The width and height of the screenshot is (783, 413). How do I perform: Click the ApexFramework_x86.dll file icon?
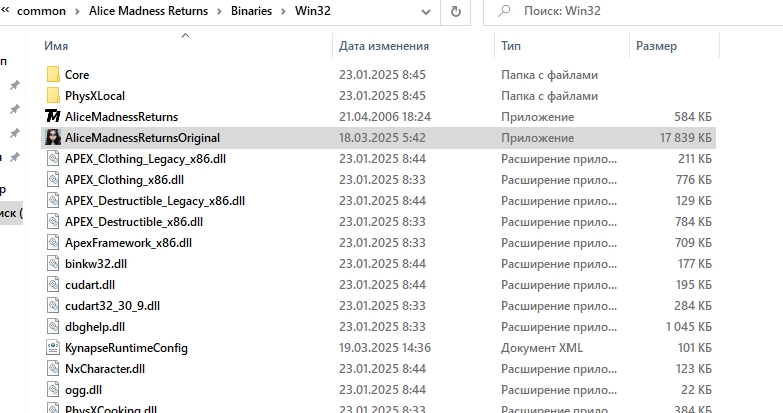[53, 242]
